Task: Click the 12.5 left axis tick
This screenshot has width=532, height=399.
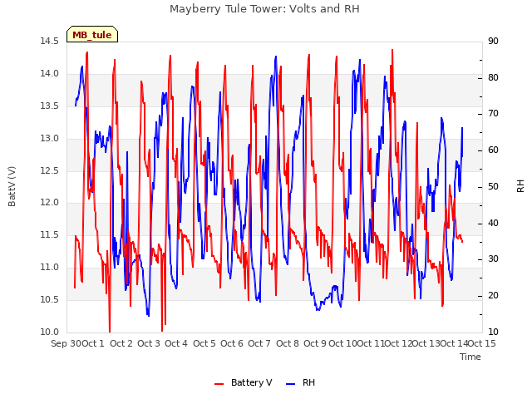Action: [x=49, y=170]
